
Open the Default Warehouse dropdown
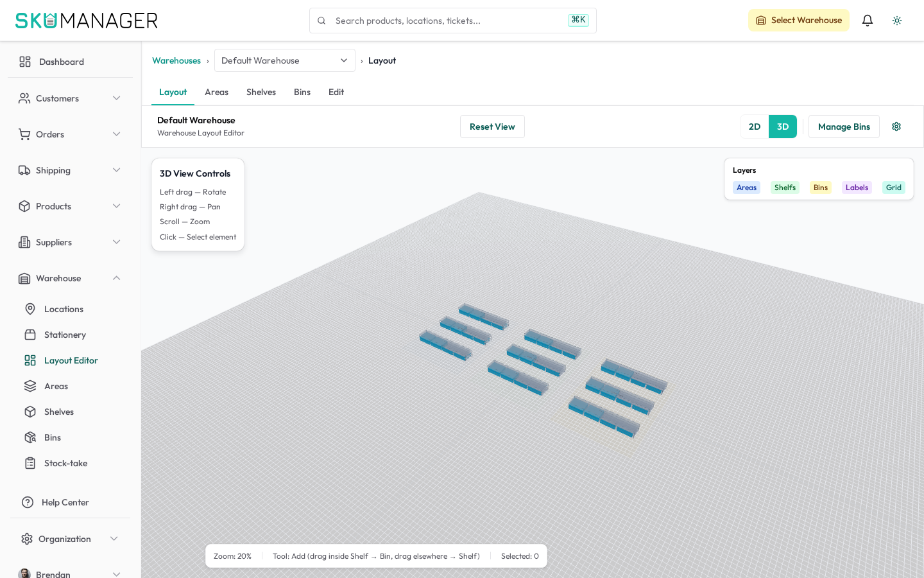[285, 60]
